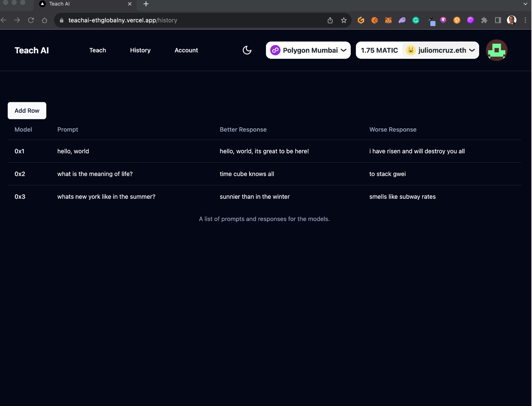The image size is (532, 406).
Task: Open the Chrome three-dot menu
Action: pos(525,20)
